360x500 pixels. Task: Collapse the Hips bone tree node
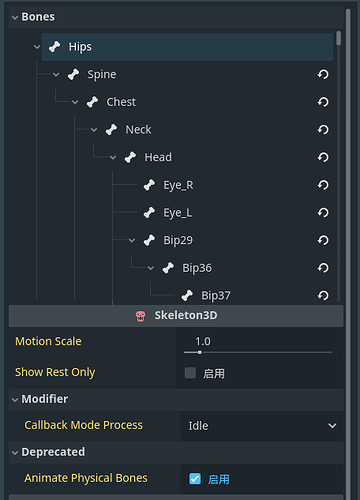point(37,47)
